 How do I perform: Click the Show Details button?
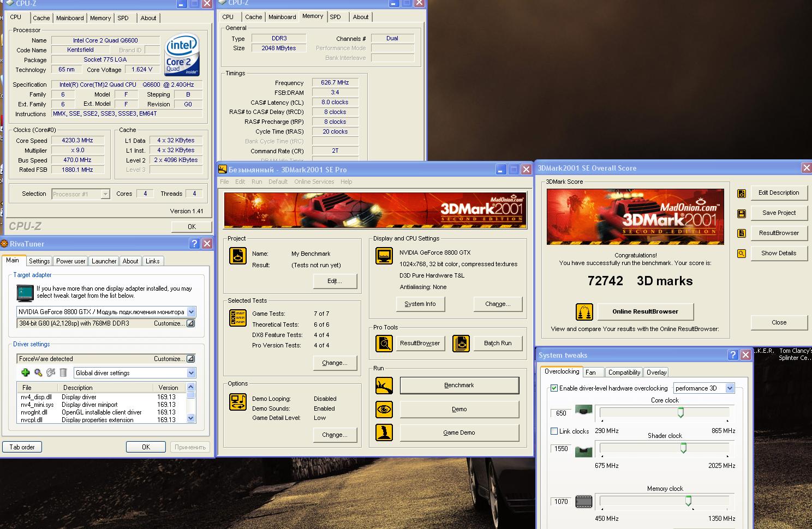pyautogui.click(x=779, y=253)
